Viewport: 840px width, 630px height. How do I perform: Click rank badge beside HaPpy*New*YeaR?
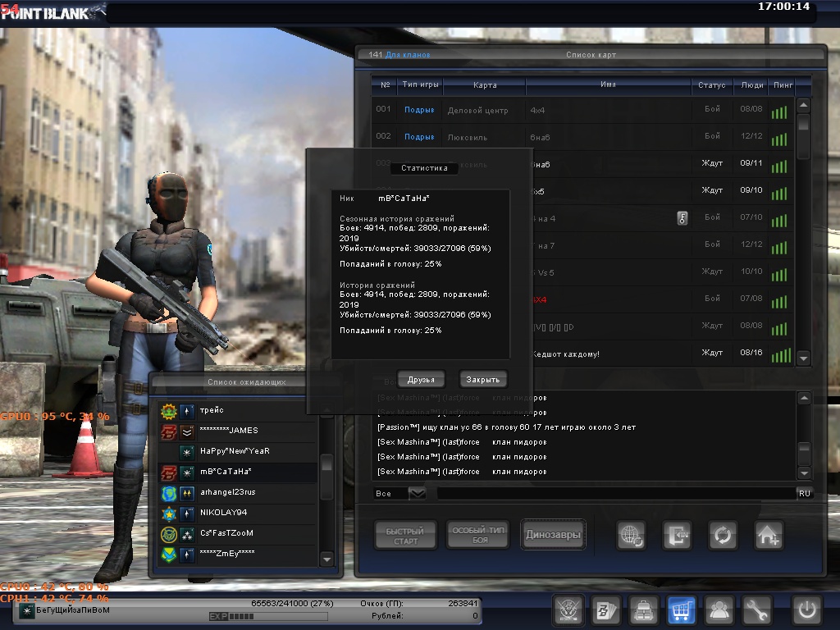(x=187, y=452)
